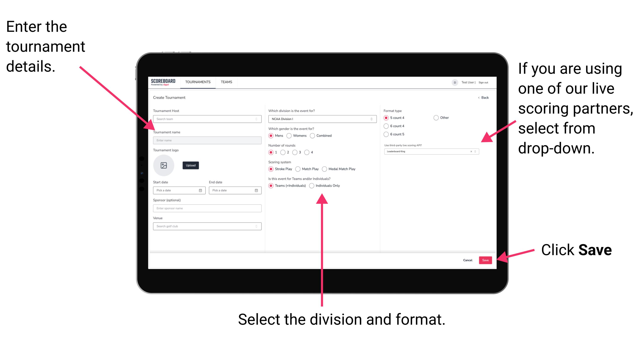Click Save to create tournament
Viewport: 644px width, 346px height.
coord(486,260)
